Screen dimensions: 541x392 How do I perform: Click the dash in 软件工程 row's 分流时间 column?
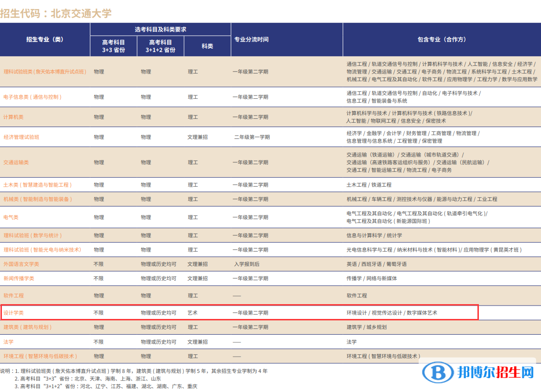tap(237, 296)
